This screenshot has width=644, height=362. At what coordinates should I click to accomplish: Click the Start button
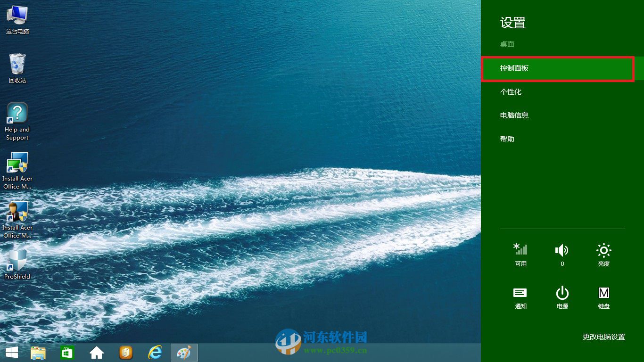11,352
